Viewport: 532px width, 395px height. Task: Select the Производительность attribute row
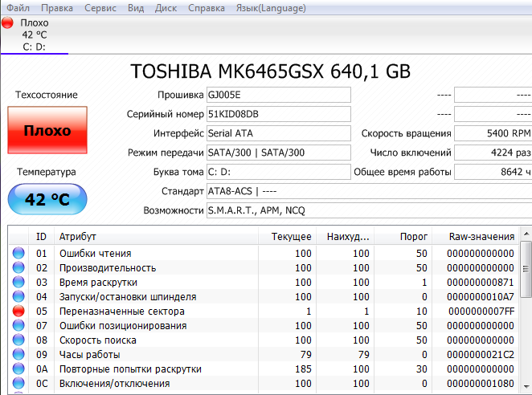point(264,268)
